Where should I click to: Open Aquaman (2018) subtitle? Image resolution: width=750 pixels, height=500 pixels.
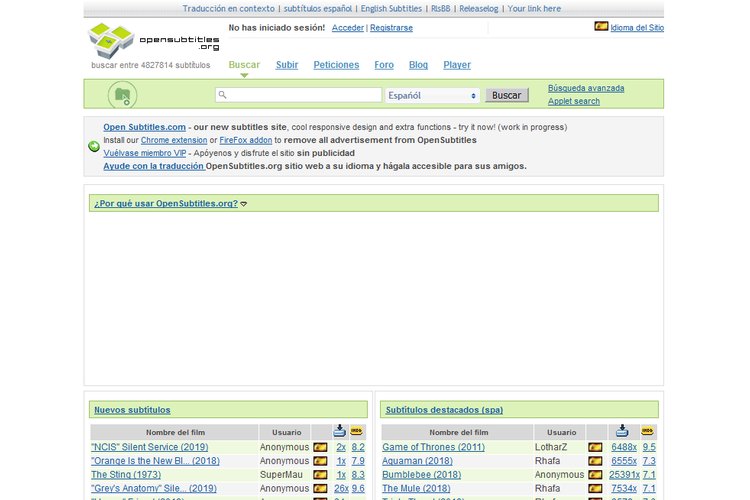417,461
